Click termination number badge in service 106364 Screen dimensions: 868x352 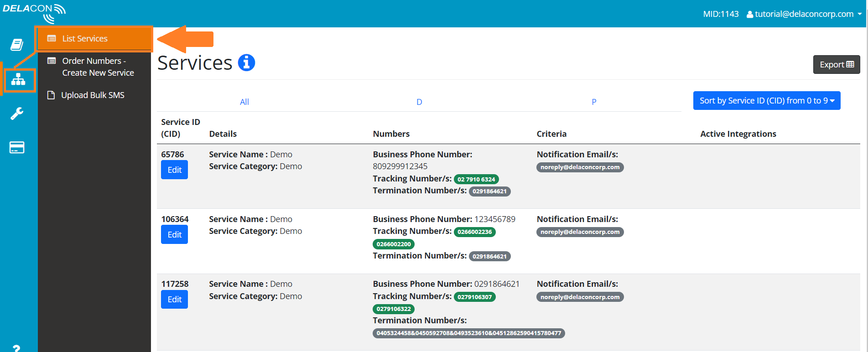[489, 256]
